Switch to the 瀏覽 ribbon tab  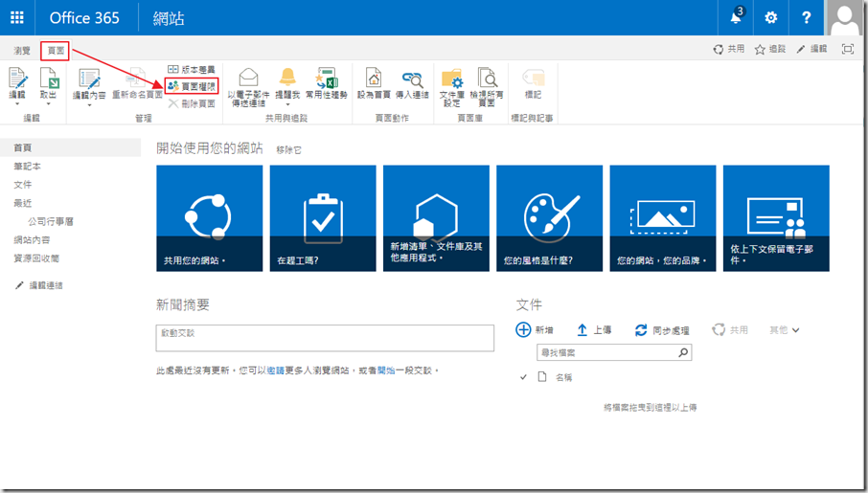tap(22, 50)
